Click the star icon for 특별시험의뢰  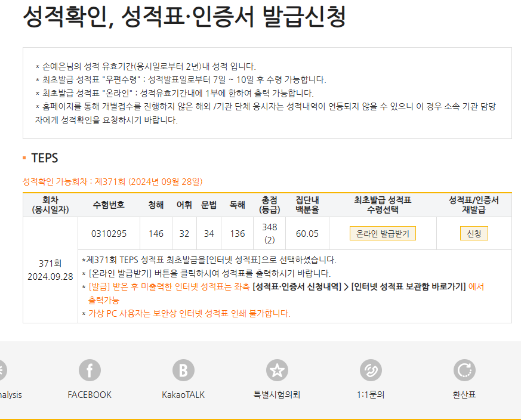[277, 370]
